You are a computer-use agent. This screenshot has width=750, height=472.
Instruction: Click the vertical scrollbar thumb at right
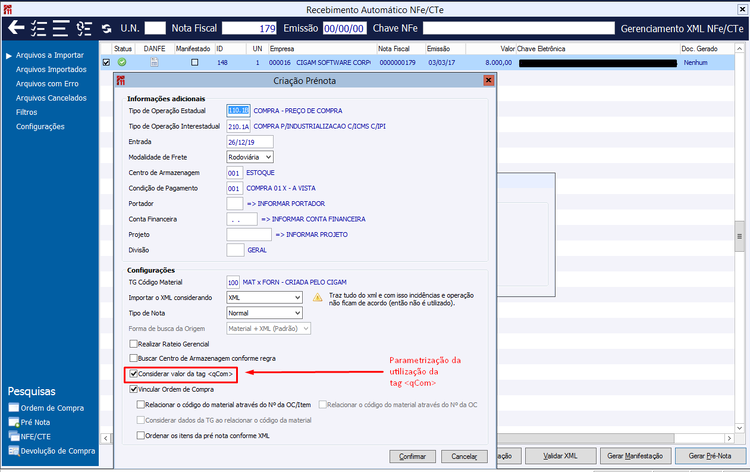tap(739, 237)
